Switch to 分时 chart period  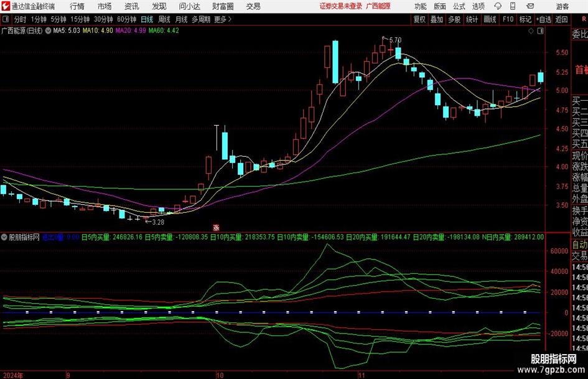click(21, 19)
